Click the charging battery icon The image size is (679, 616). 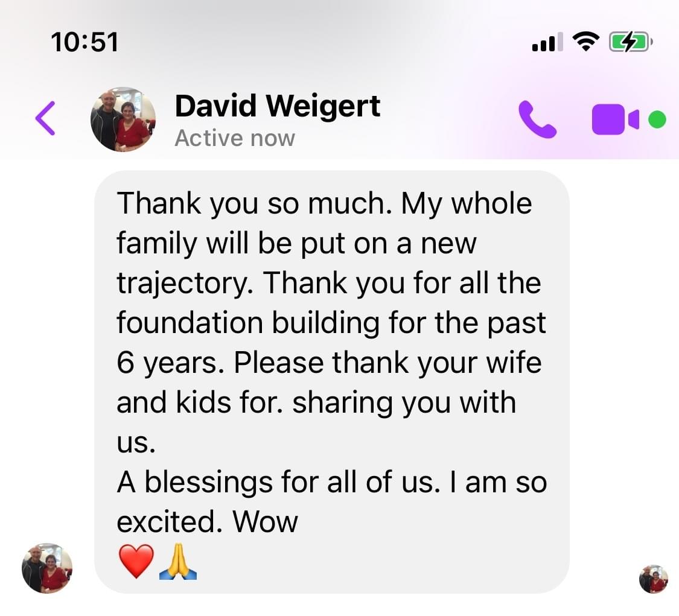[x=631, y=42]
